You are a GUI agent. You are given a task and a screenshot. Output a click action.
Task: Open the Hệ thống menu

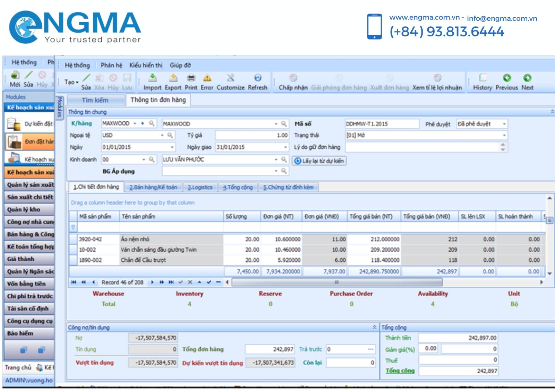tap(77, 65)
